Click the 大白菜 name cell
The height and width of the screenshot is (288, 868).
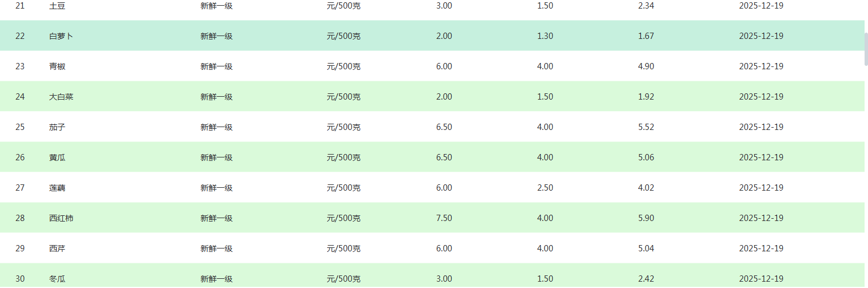(x=61, y=97)
